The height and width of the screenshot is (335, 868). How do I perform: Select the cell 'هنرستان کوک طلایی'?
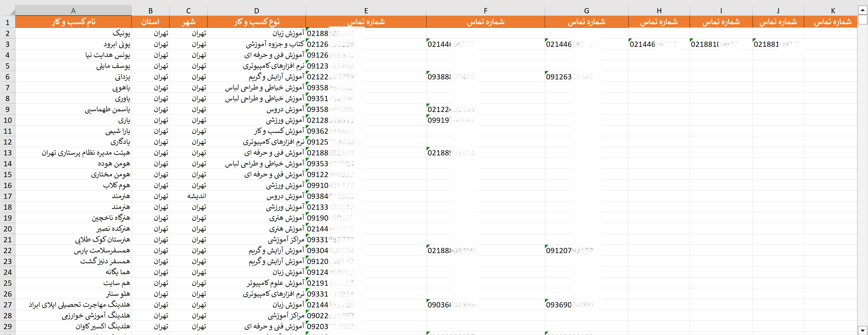73,239
